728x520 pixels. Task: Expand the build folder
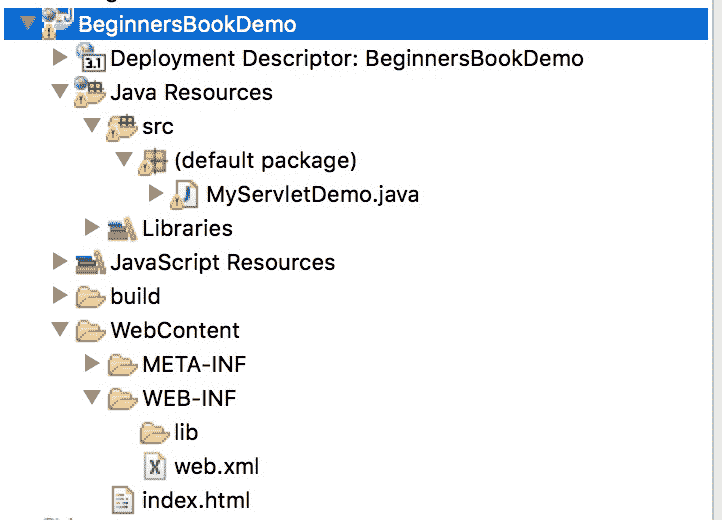pos(60,296)
